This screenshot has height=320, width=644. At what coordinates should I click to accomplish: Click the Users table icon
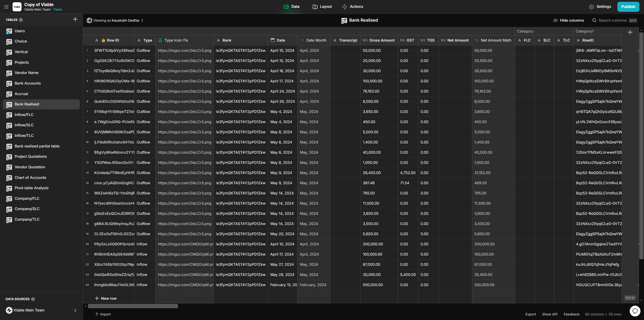(9, 31)
